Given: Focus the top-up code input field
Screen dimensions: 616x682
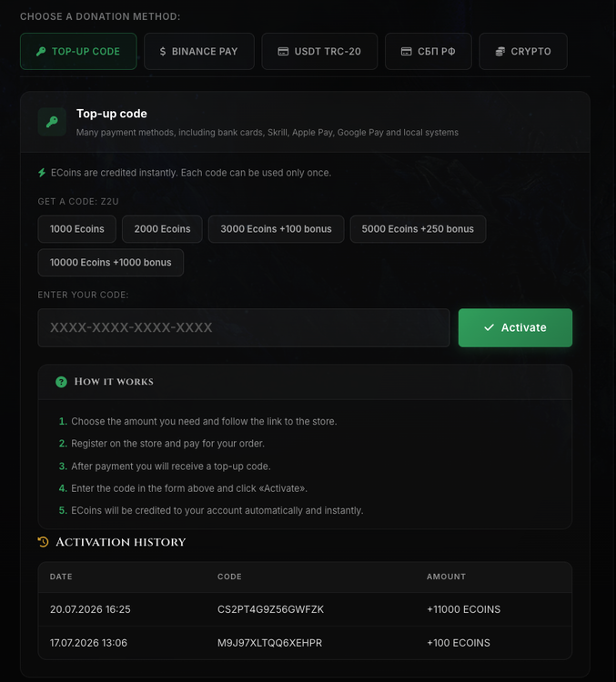Looking at the screenshot, I should 244,327.
